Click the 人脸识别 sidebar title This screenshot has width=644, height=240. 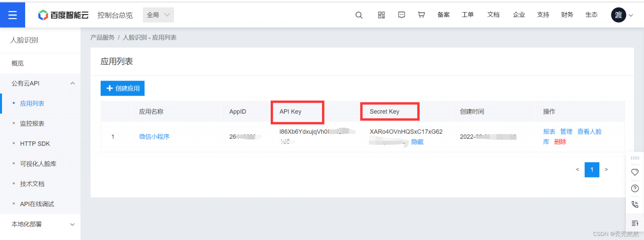[24, 40]
